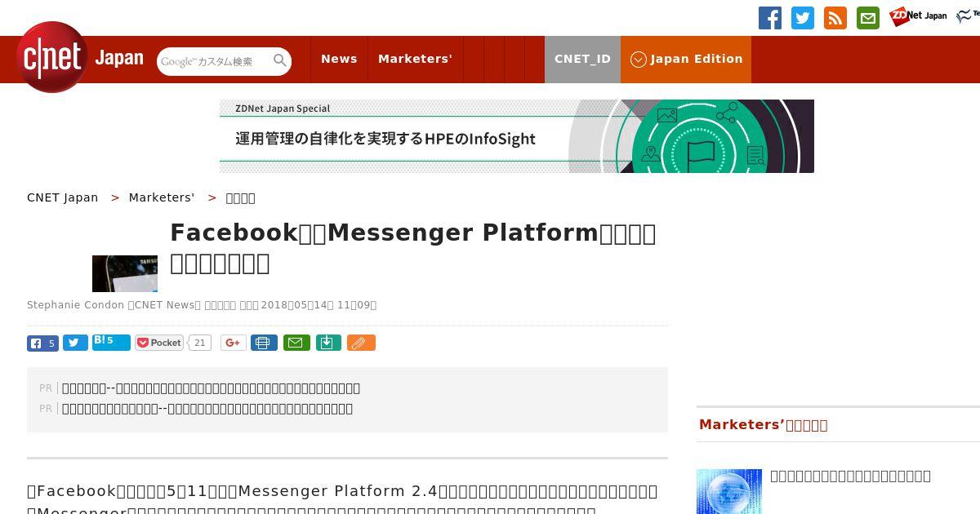Click the magnifier search icon
Screen dimensions: 980x514
click(280, 60)
